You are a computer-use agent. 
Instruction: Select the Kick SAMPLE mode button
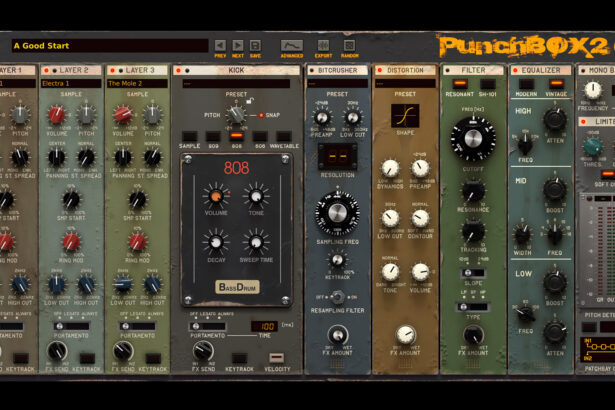click(189, 137)
